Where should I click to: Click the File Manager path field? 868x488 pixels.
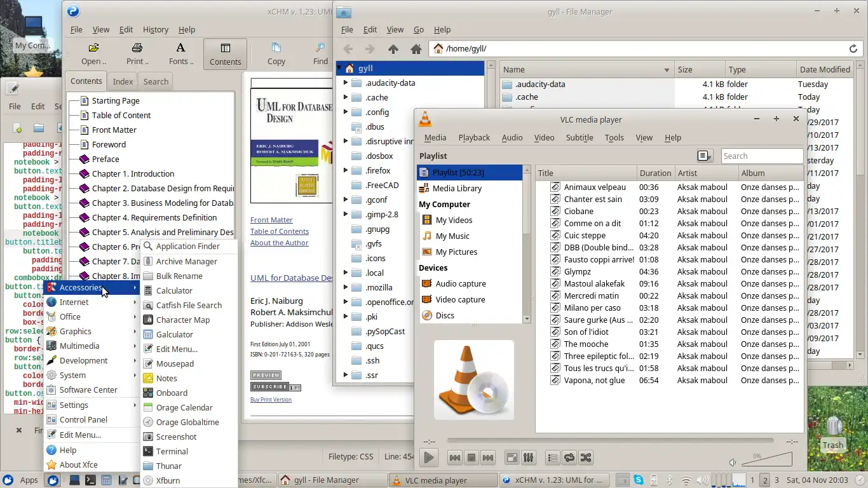click(x=646, y=48)
